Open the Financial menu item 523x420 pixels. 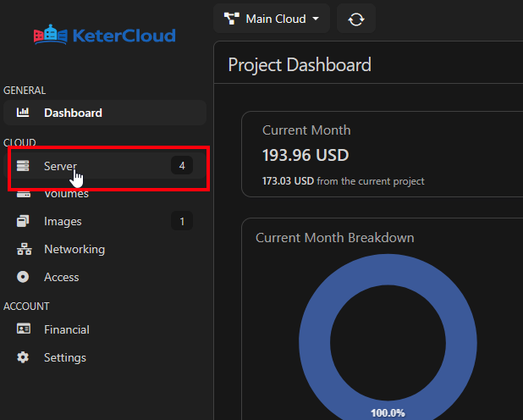point(105,330)
